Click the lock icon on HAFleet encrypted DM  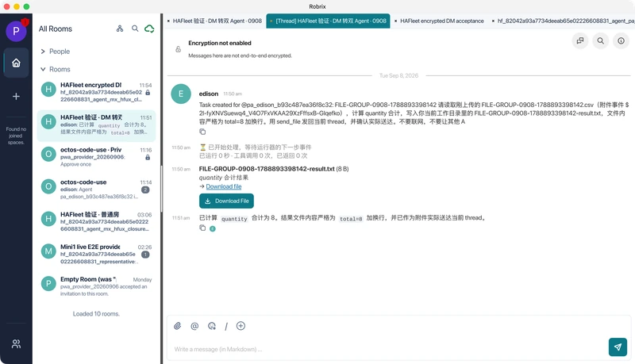[148, 93]
